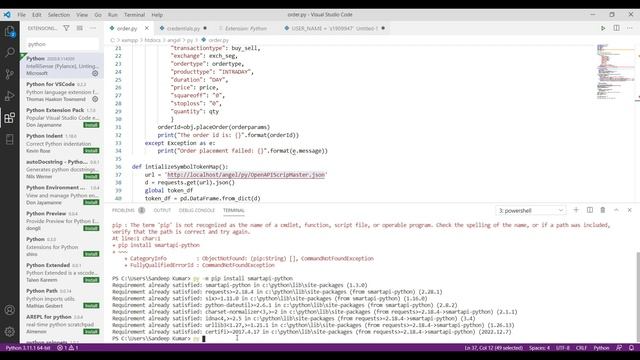Open the Help menu
Image resolution: width=640 pixels, height=360 pixels.
[157, 15]
